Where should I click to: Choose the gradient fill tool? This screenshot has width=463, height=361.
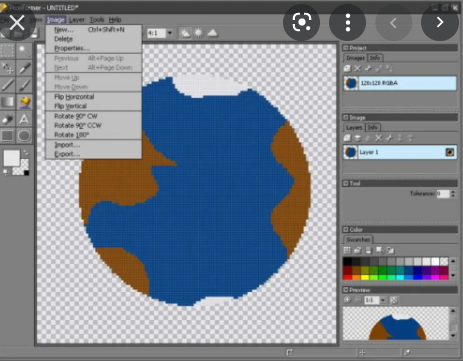[7, 102]
